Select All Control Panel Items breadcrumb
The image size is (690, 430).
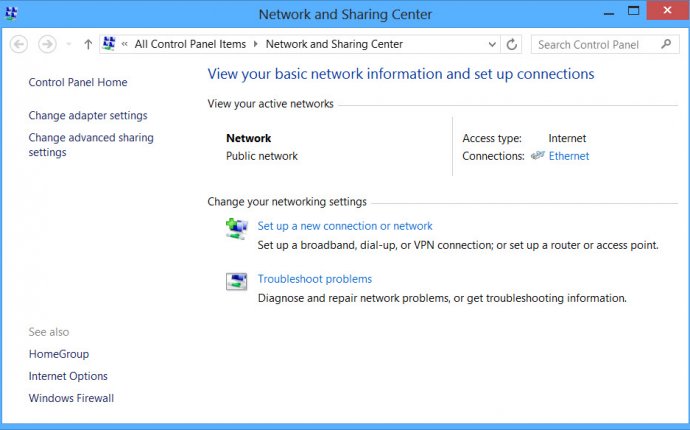tap(190, 44)
